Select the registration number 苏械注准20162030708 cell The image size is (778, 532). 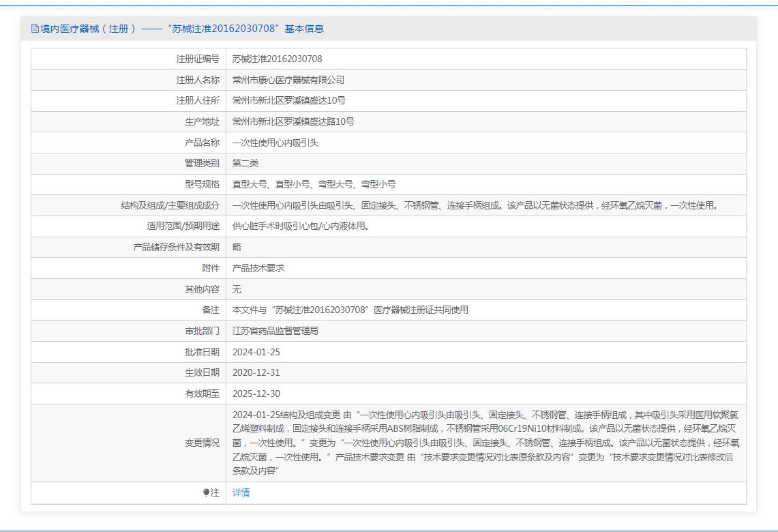click(277, 59)
